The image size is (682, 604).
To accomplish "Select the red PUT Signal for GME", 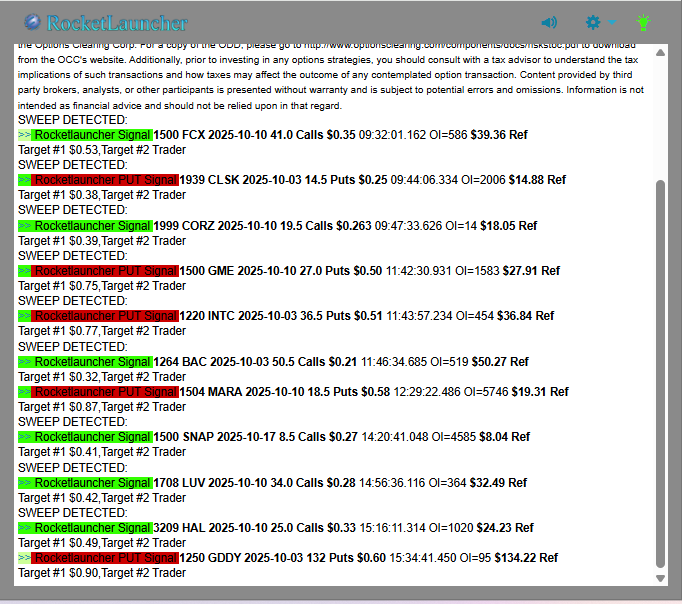I will coord(98,271).
